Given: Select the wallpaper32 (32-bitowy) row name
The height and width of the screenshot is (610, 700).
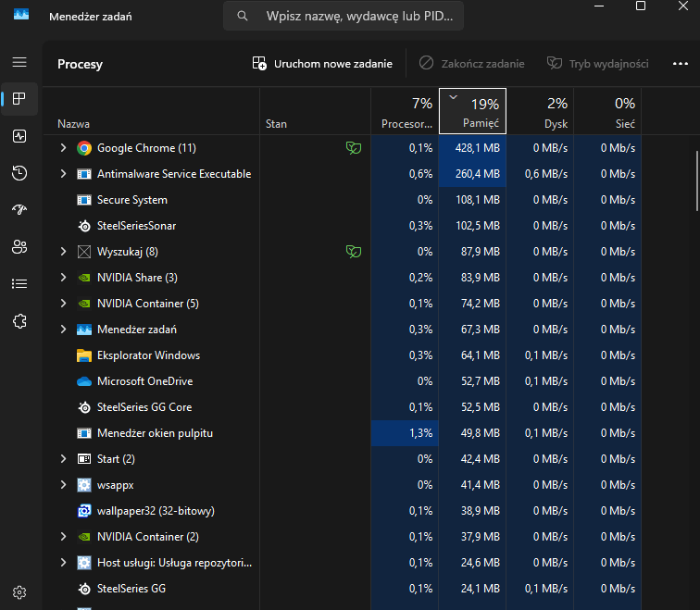Looking at the screenshot, I should click(156, 510).
